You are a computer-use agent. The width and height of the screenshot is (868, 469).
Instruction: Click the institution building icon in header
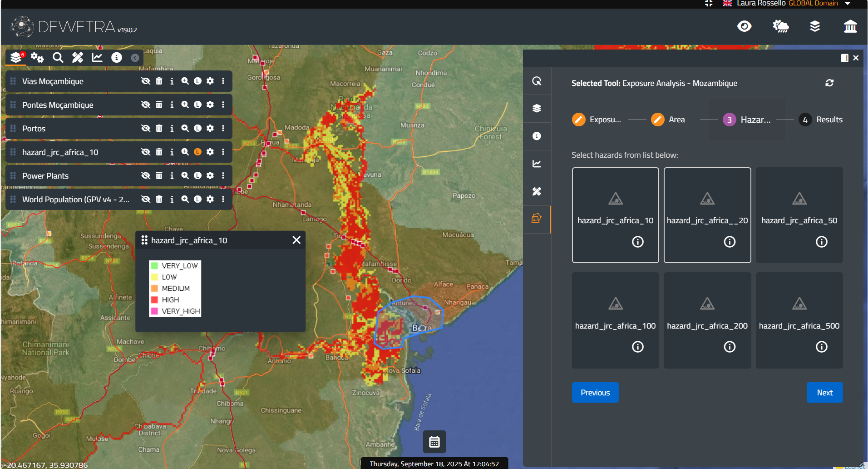tap(850, 26)
